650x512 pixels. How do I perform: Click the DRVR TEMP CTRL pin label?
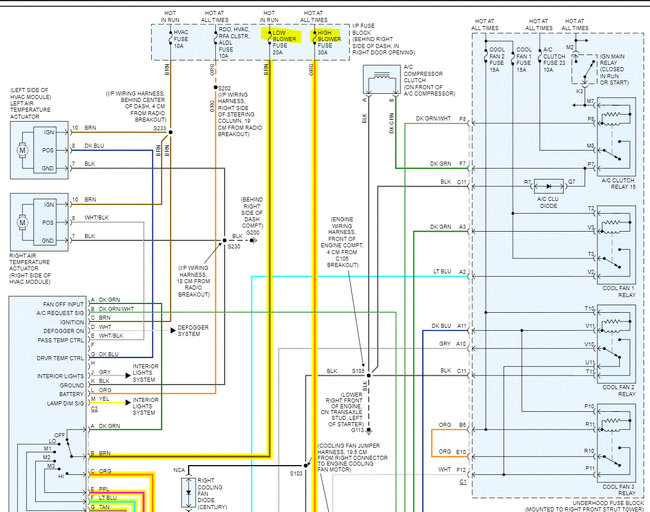coord(60,358)
